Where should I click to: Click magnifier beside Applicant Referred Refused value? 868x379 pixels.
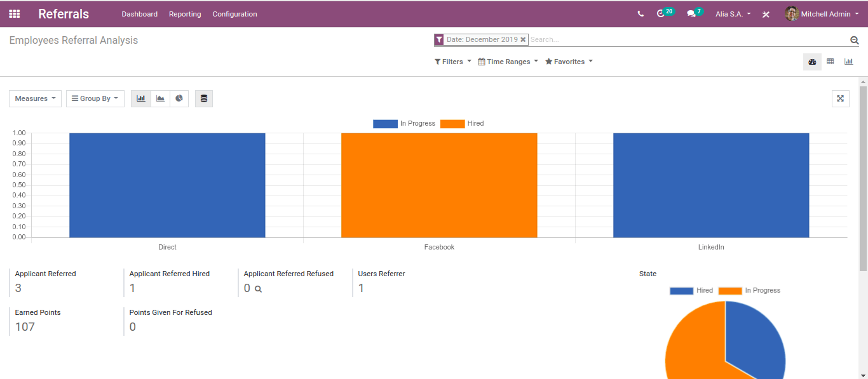pos(258,289)
